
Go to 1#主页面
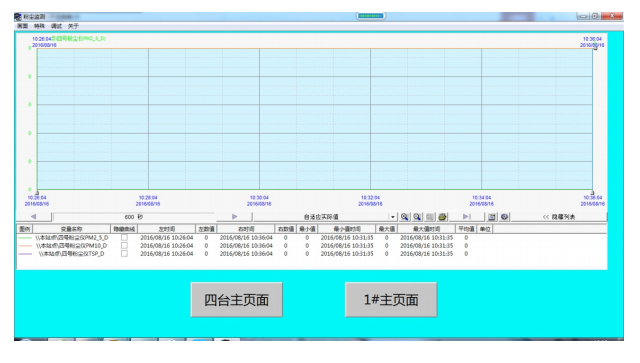(391, 300)
